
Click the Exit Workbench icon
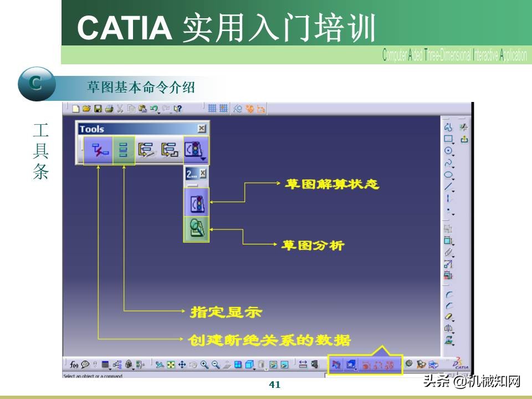[464, 139]
